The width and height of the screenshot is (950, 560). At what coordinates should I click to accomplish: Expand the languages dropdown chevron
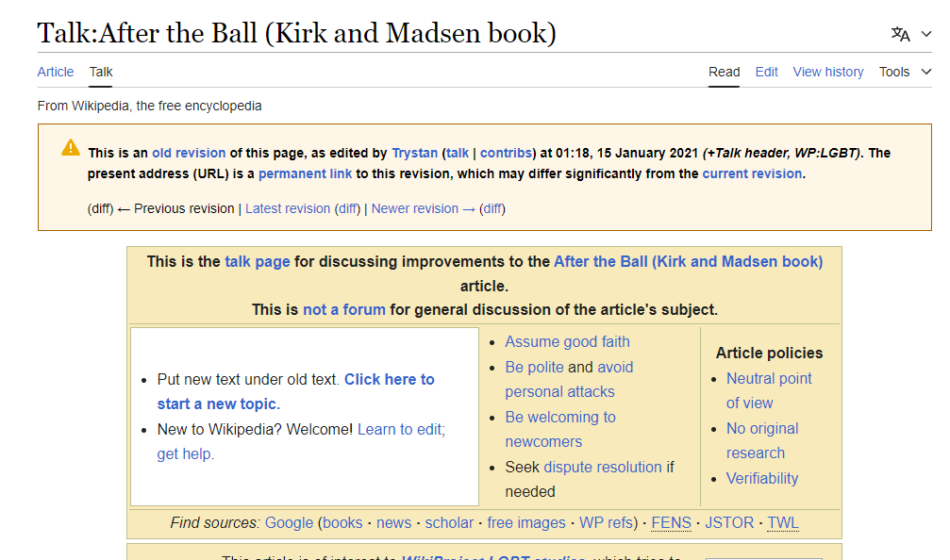(925, 35)
